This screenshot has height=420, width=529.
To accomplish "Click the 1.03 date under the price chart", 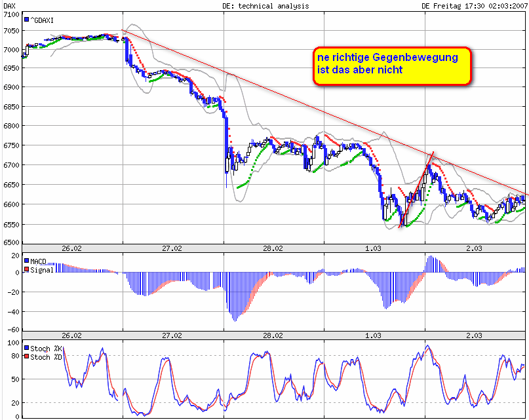I will [373, 248].
